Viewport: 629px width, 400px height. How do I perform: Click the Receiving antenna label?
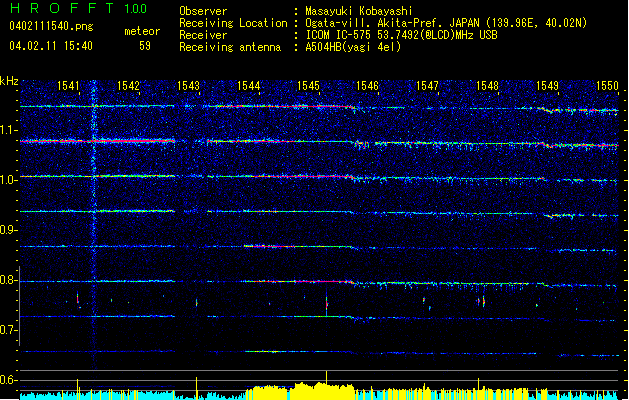click(230, 47)
